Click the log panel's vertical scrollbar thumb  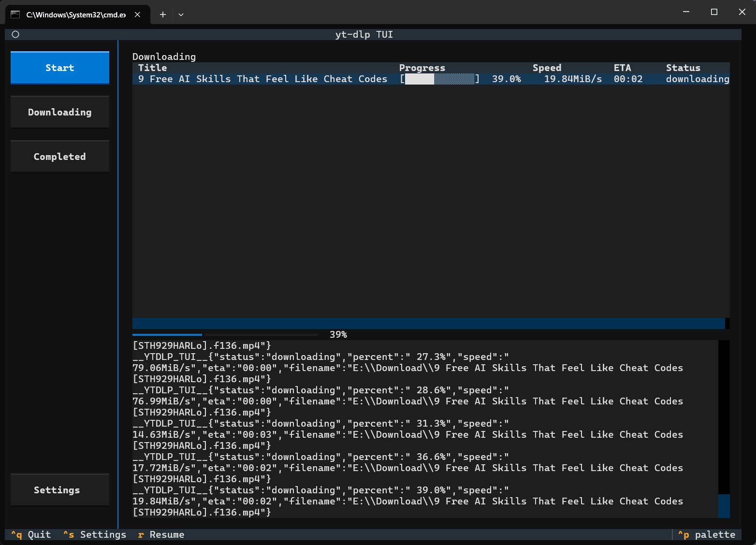724,506
